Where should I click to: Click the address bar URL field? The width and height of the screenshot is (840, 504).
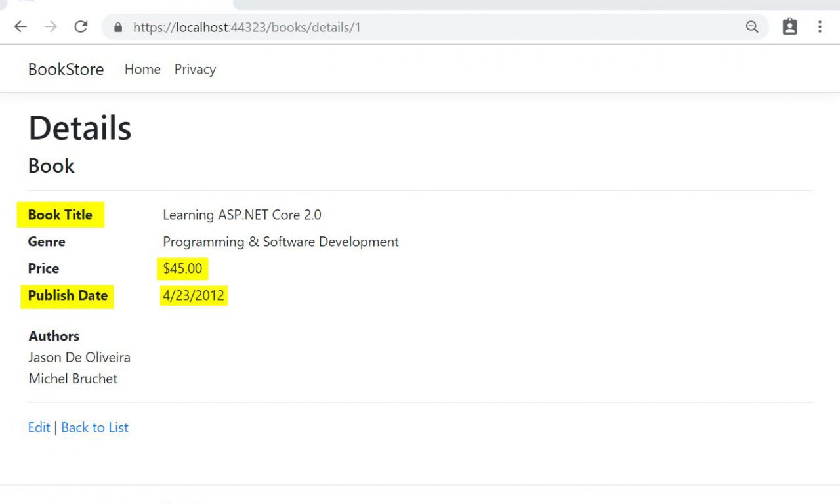pyautogui.click(x=394, y=28)
